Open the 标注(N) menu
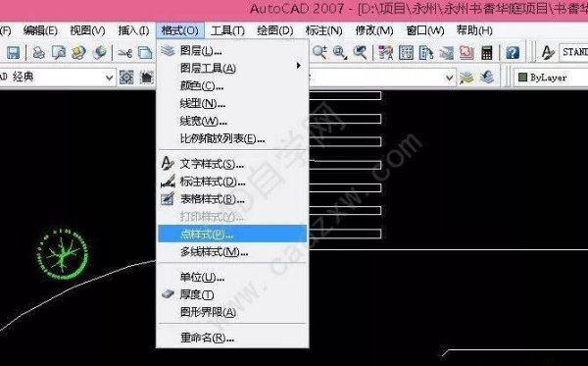The width and height of the screenshot is (588, 366). coord(324,30)
